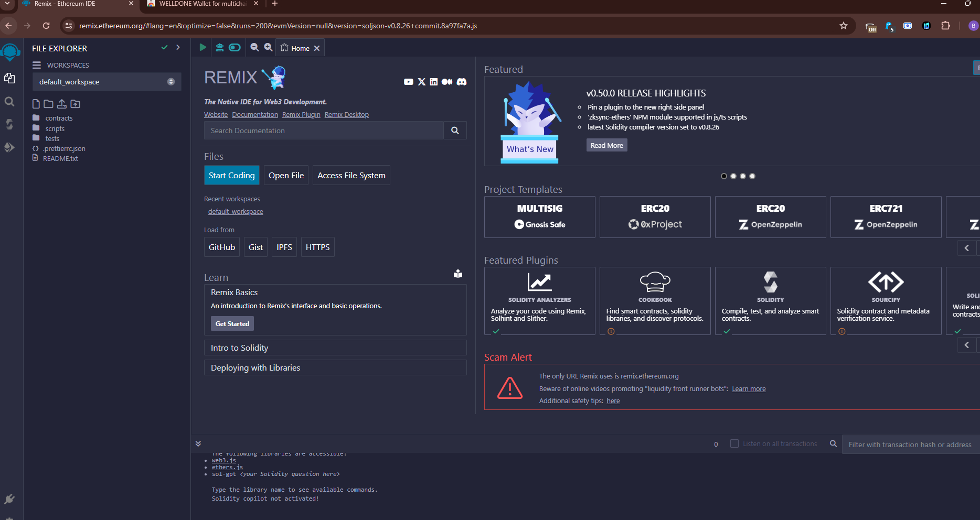
Task: Open Remix's YouTube channel icon
Action: click(x=409, y=82)
